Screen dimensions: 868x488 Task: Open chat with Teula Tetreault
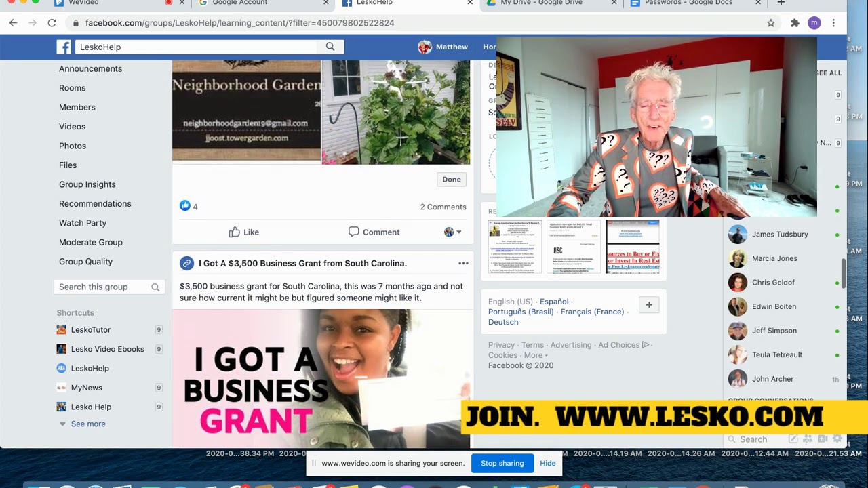777,355
